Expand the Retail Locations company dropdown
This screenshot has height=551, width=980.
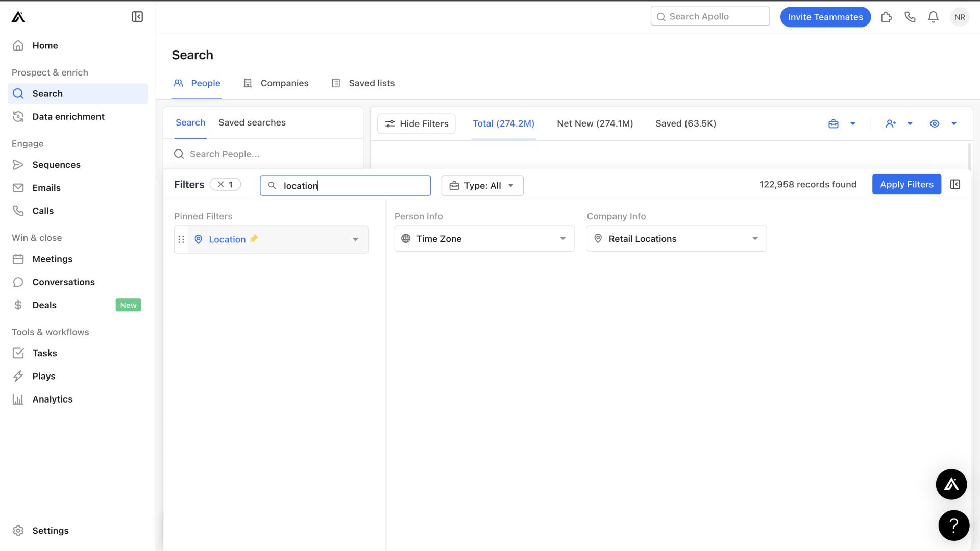tap(754, 238)
